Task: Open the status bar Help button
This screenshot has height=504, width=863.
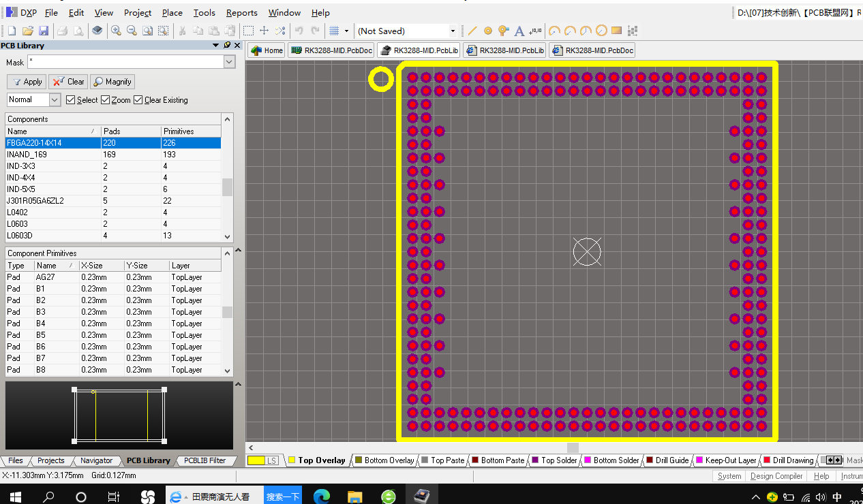Action: (x=821, y=476)
